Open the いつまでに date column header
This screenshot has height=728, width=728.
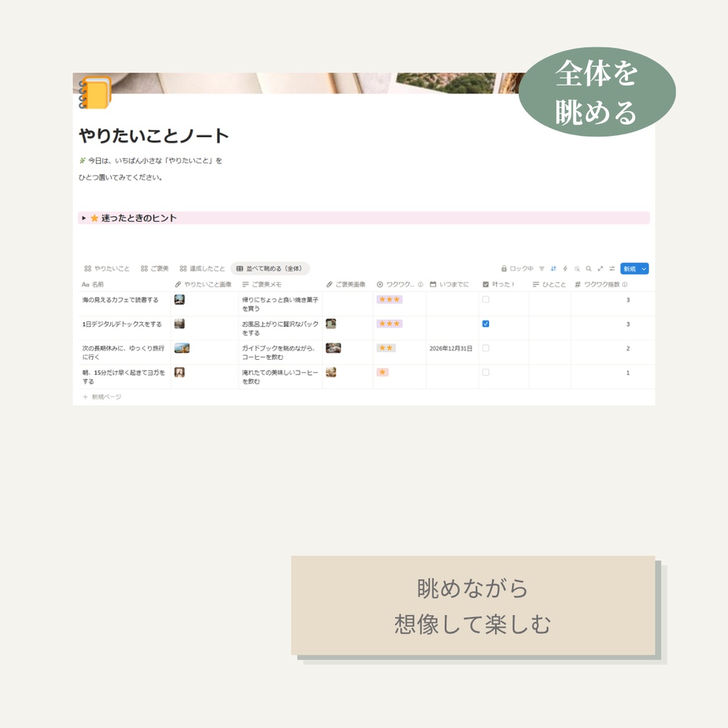click(449, 284)
